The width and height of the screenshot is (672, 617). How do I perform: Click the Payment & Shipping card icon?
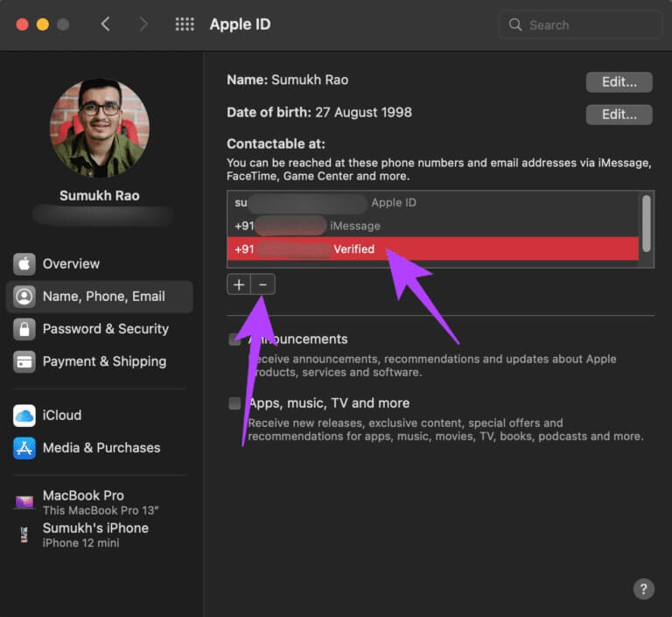pyautogui.click(x=24, y=361)
